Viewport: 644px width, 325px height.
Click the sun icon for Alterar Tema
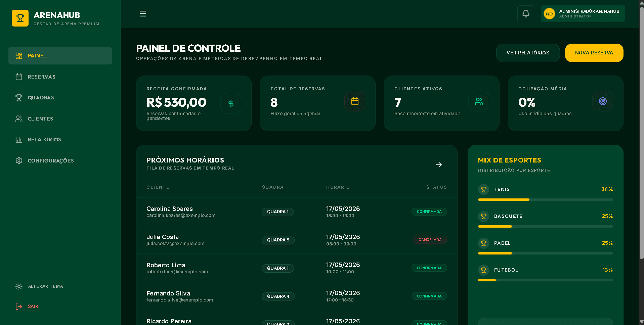19,286
